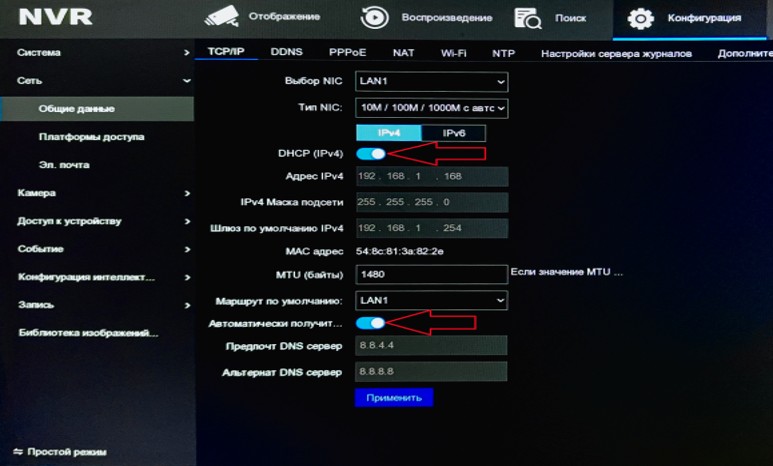Click the Шлюз по умолчанию IPv4 field
This screenshot has width=773, height=466.
click(432, 228)
